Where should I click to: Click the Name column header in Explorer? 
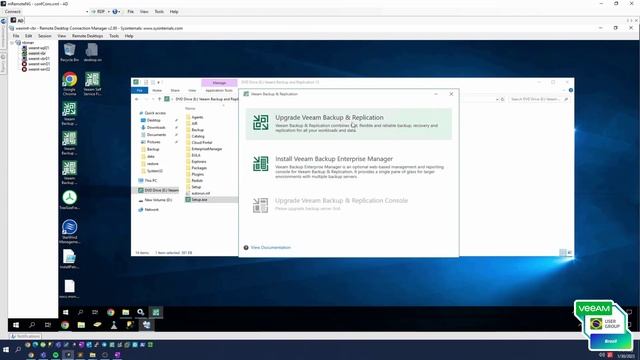tap(190, 108)
